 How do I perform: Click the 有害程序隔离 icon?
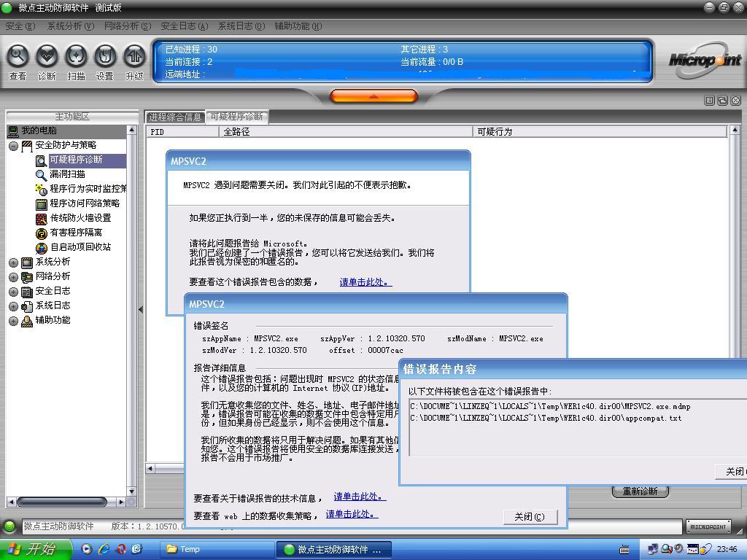[42, 233]
